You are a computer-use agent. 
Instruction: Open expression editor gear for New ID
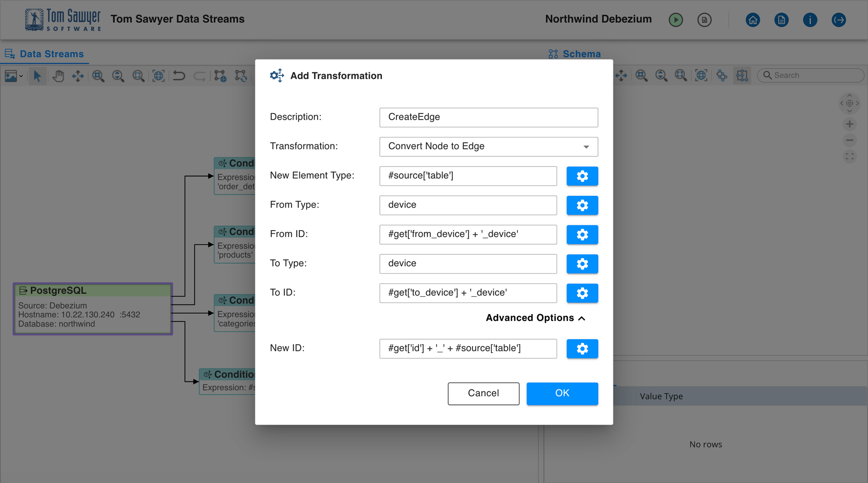click(582, 348)
